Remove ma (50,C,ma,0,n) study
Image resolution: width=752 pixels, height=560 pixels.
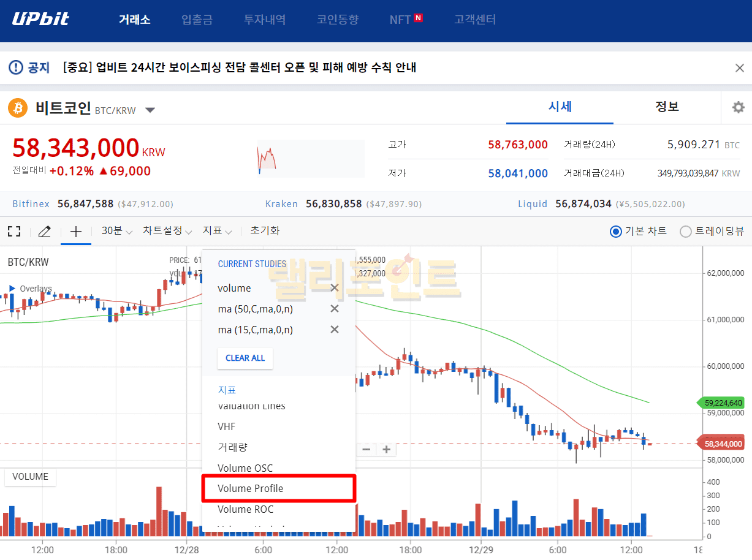point(335,309)
